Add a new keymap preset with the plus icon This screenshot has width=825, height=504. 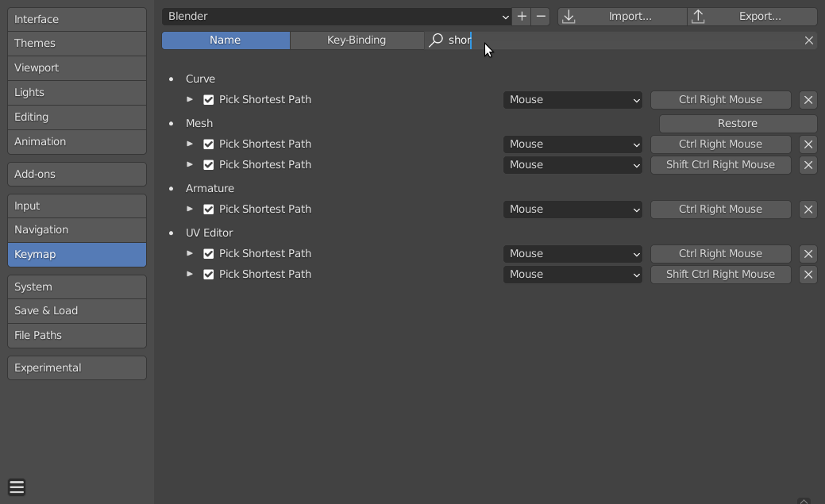[x=521, y=16]
